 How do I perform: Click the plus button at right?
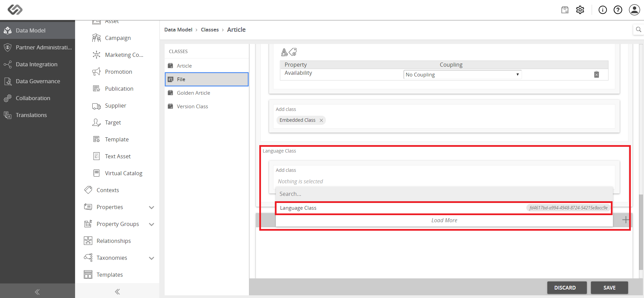coord(625,220)
